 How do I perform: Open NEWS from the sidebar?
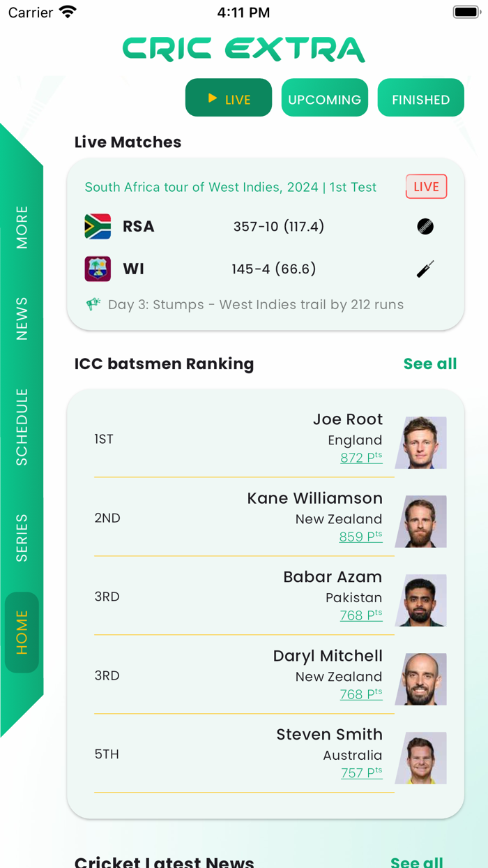coord(22,319)
